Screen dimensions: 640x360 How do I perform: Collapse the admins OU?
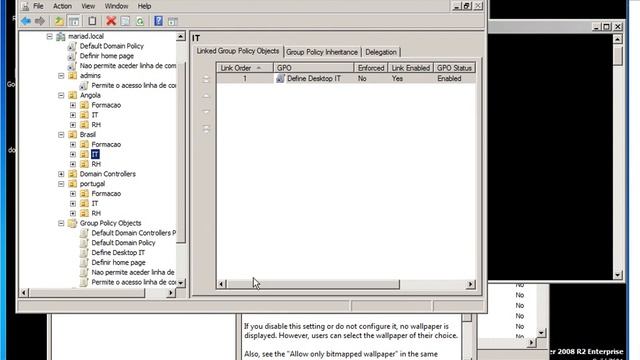pyautogui.click(x=61, y=76)
